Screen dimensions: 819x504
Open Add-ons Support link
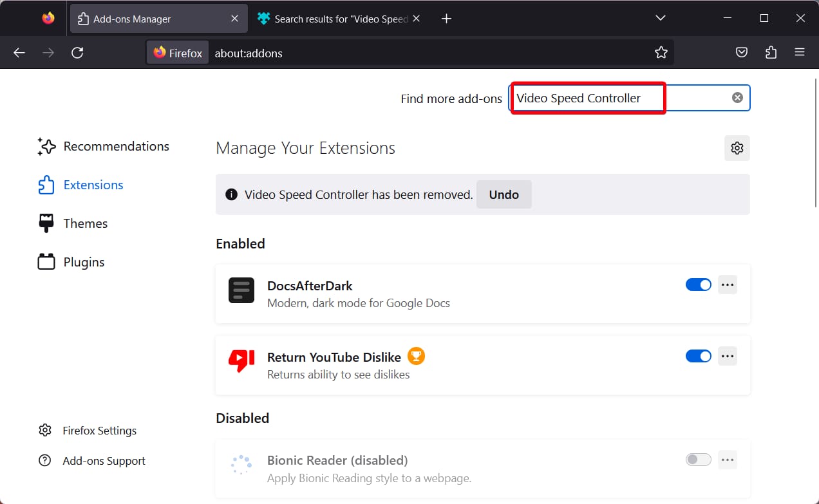click(x=92, y=461)
